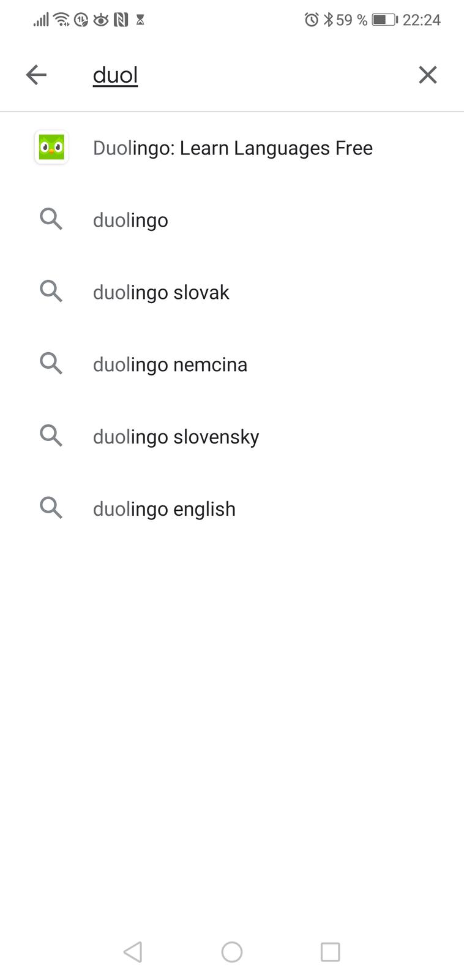Screen dimensions: 464x980
Task: Tap magnifier icon next to 'duolingo slovensky'
Action: pyautogui.click(x=51, y=436)
